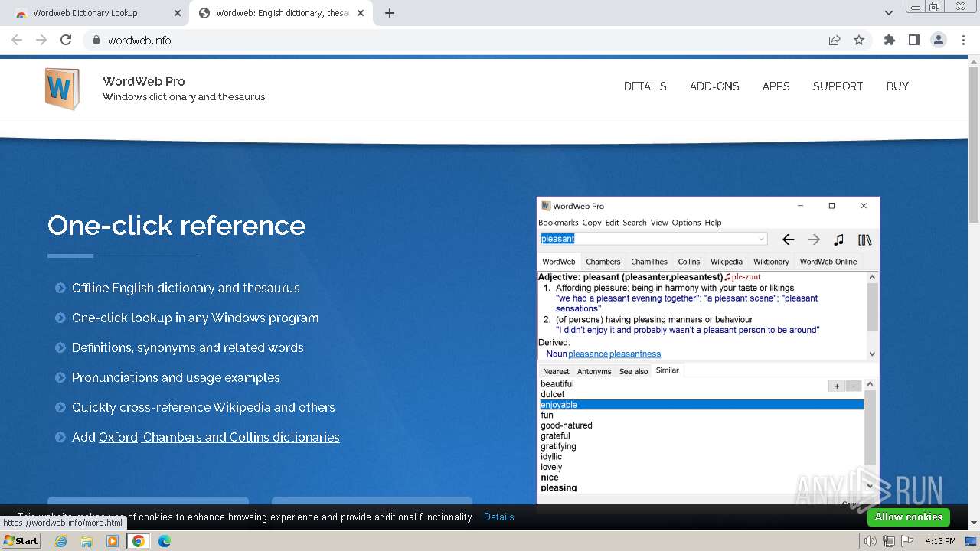Open the ADD-ONS navigation item
The width and height of the screenshot is (980, 551).
tap(714, 86)
